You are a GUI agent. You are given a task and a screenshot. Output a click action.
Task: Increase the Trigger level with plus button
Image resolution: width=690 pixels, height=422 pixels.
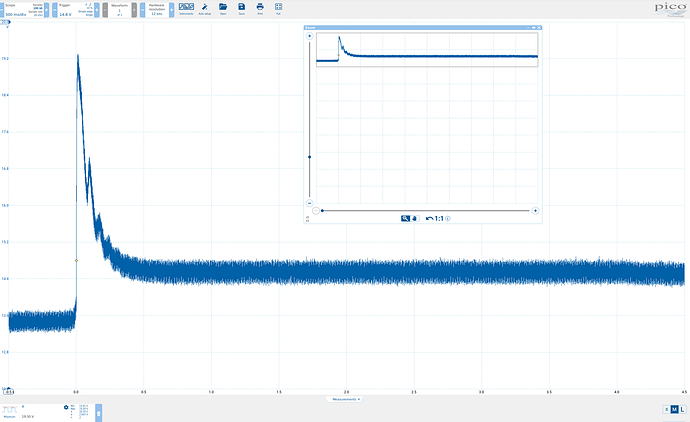97,10
